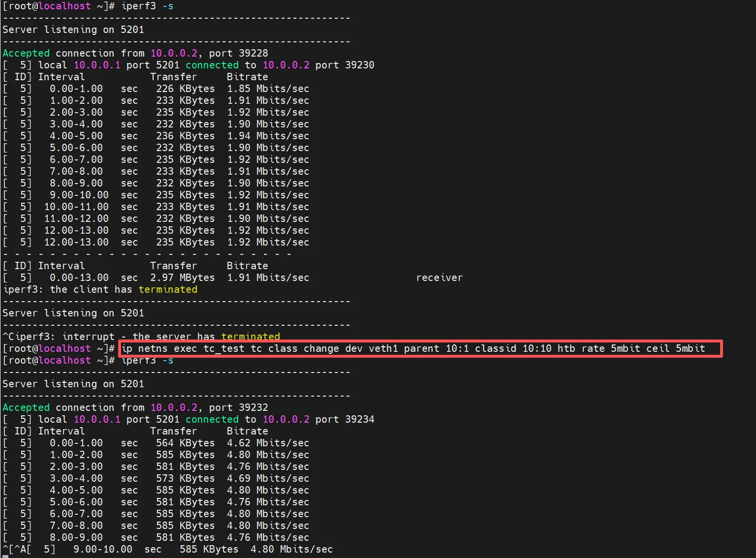Screen dimensions: 756x558
Task: Click the '^Ciperf3: interrupt' message text
Action: (x=59, y=337)
